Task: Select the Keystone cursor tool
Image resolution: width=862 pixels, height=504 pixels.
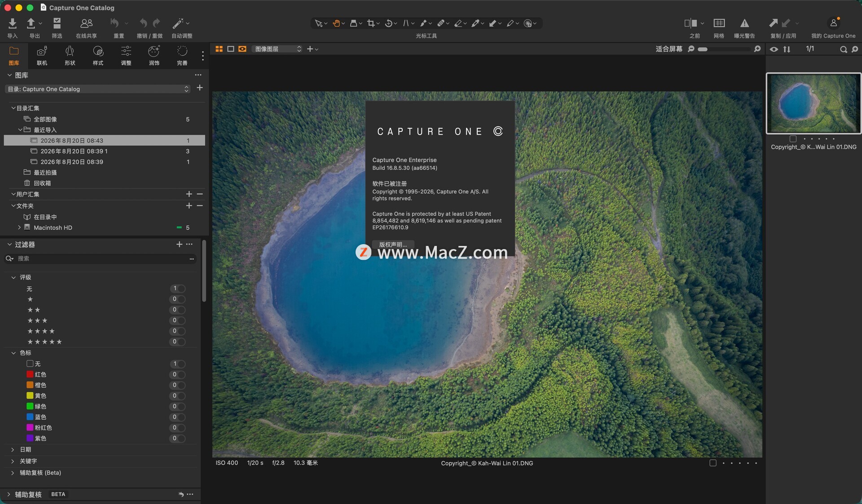Action: 406,23
